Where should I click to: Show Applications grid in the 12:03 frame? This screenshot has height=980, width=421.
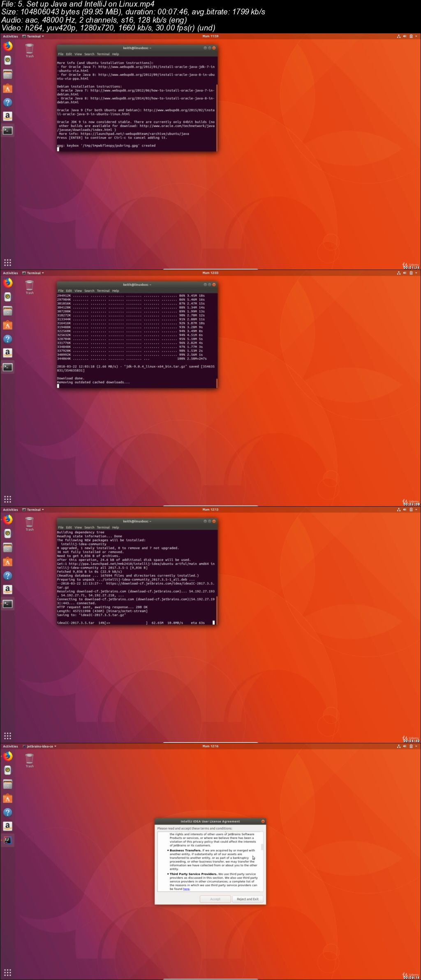point(7,499)
